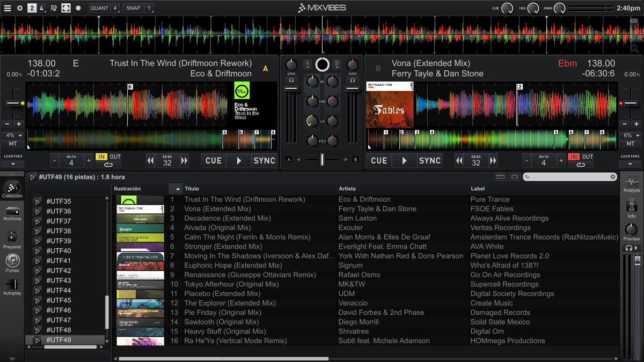Screen dimensions: 644x362
Task: Set loop IN on deck A
Action: 101,157
